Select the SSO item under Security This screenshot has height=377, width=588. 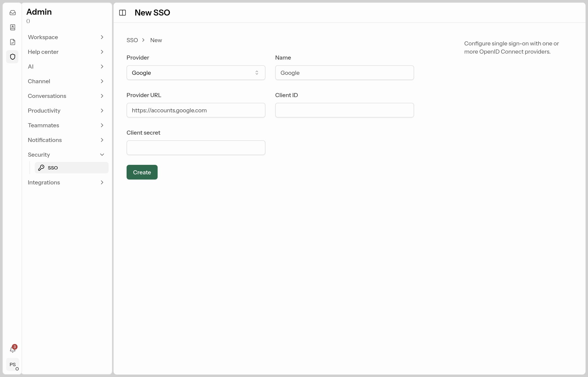tap(72, 168)
